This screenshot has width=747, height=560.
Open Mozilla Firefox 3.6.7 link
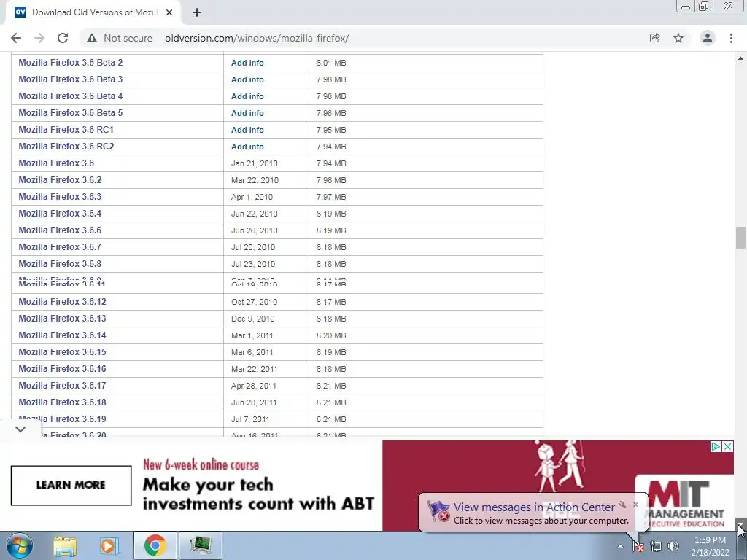coord(60,246)
